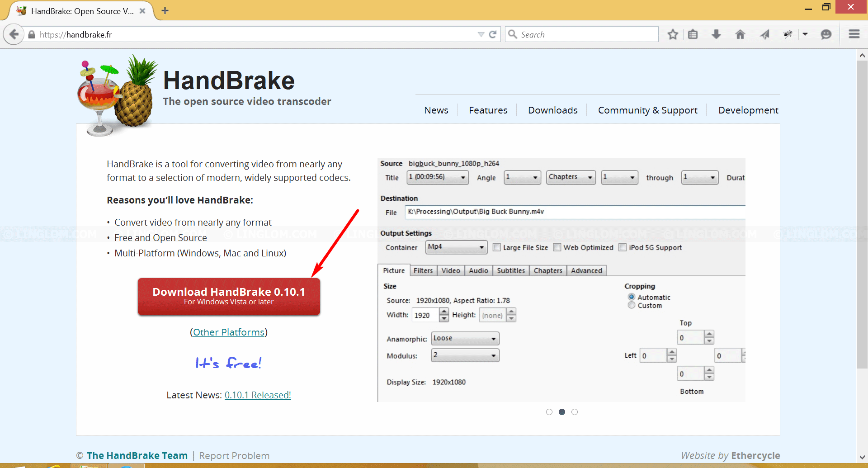The image size is (868, 468).
Task: Select the Custom cropping radio button
Action: [x=632, y=305]
